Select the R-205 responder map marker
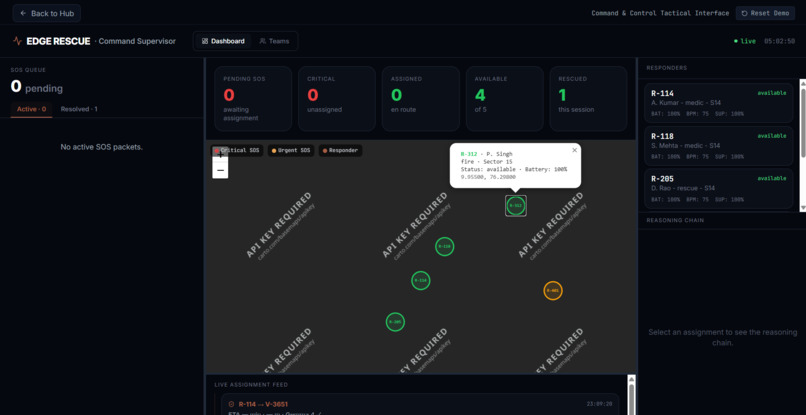 [395, 322]
